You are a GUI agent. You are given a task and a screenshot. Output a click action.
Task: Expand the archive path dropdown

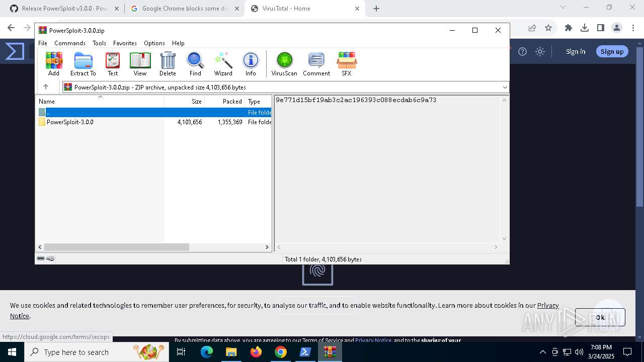click(505, 87)
